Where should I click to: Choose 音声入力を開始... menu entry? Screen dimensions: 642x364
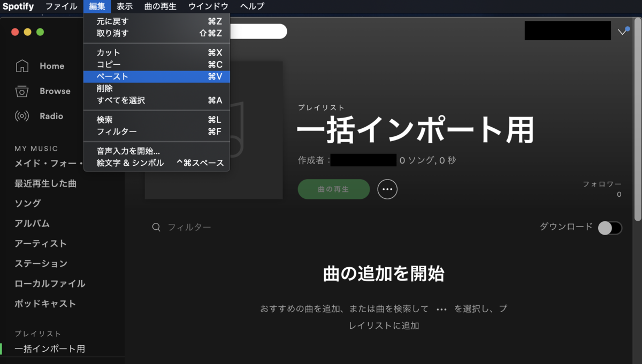click(x=157, y=151)
